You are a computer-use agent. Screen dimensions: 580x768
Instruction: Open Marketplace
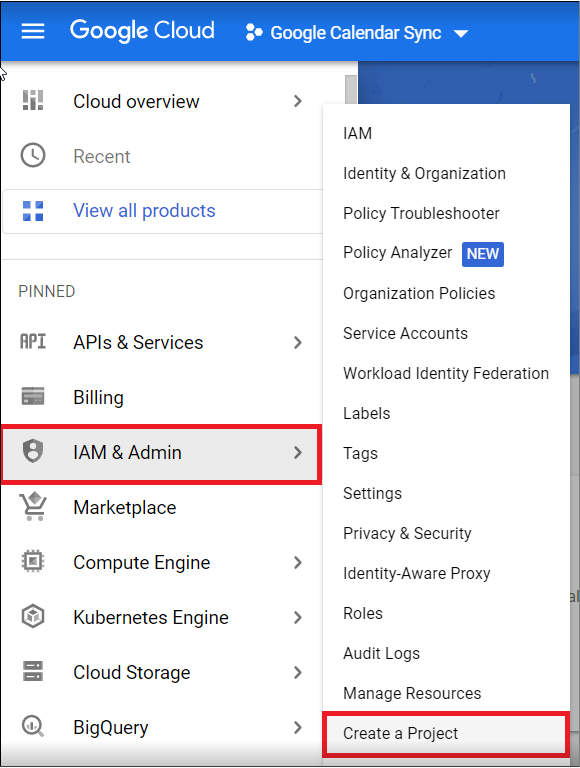pos(124,507)
